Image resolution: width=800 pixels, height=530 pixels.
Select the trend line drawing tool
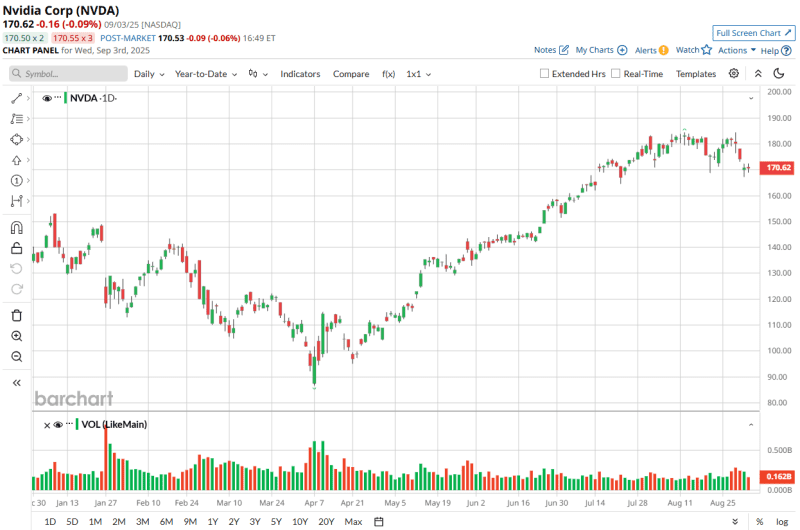coord(17,98)
